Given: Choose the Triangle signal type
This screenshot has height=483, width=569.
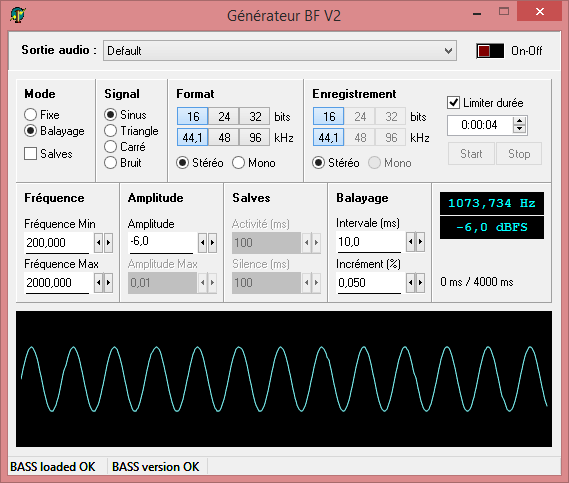Looking at the screenshot, I should pyautogui.click(x=110, y=131).
